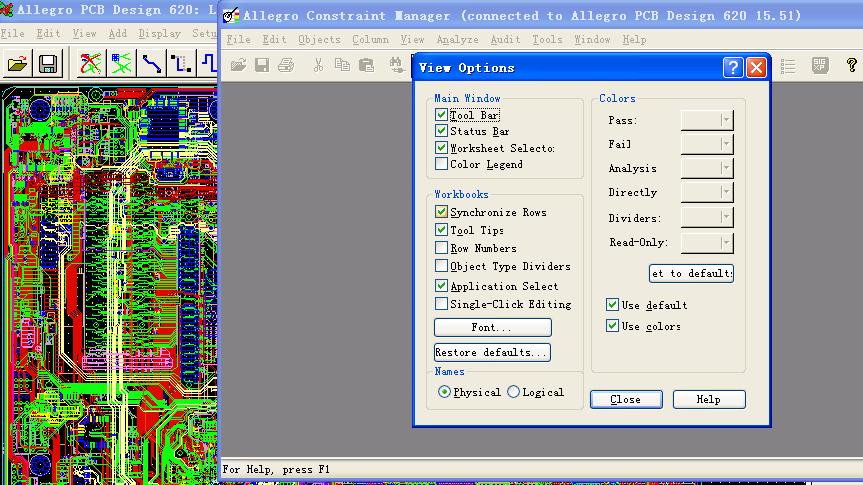863x485 pixels.
Task: Click the Open folder icon in Allegro PCB Design
Action: pos(18,64)
